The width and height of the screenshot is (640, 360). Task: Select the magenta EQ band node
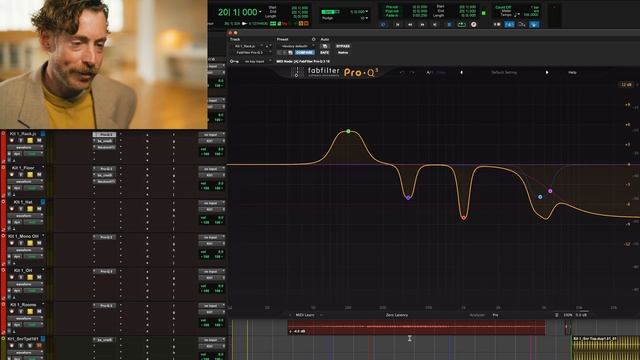tap(550, 191)
